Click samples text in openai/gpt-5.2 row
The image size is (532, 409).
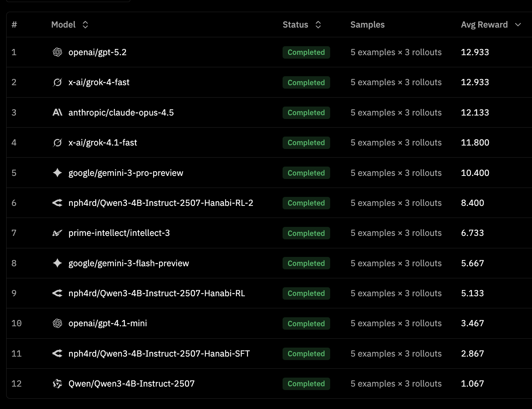coord(396,52)
